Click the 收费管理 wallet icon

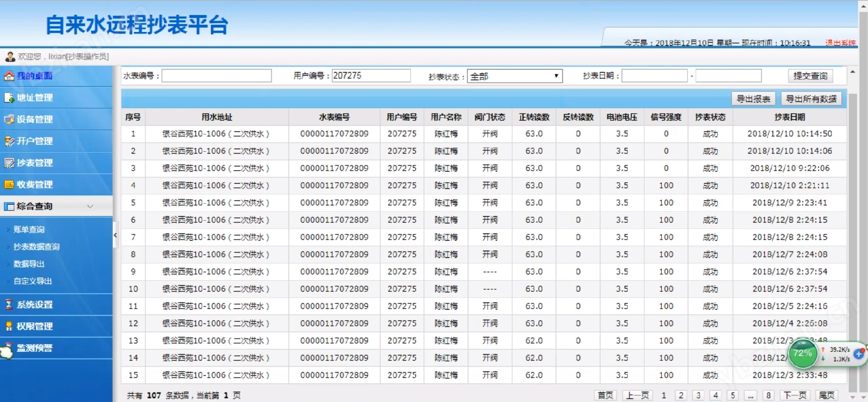[9, 185]
